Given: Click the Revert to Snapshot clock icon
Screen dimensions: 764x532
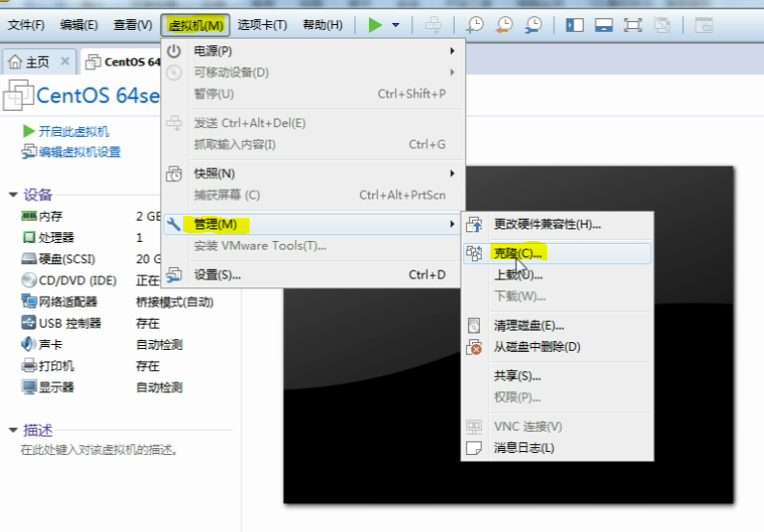Looking at the screenshot, I should point(504,24).
